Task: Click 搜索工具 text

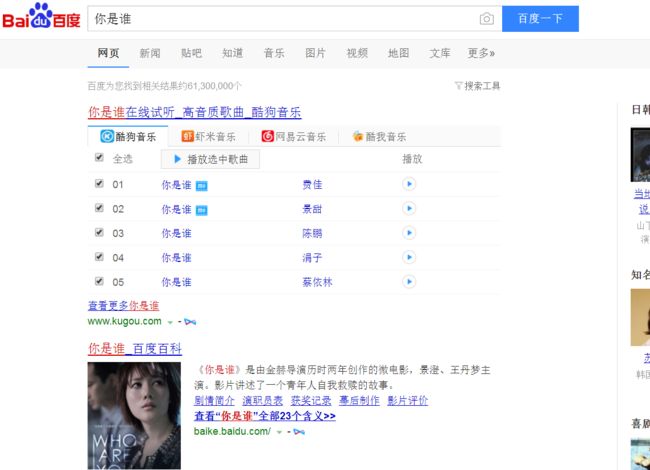Action: click(482, 86)
